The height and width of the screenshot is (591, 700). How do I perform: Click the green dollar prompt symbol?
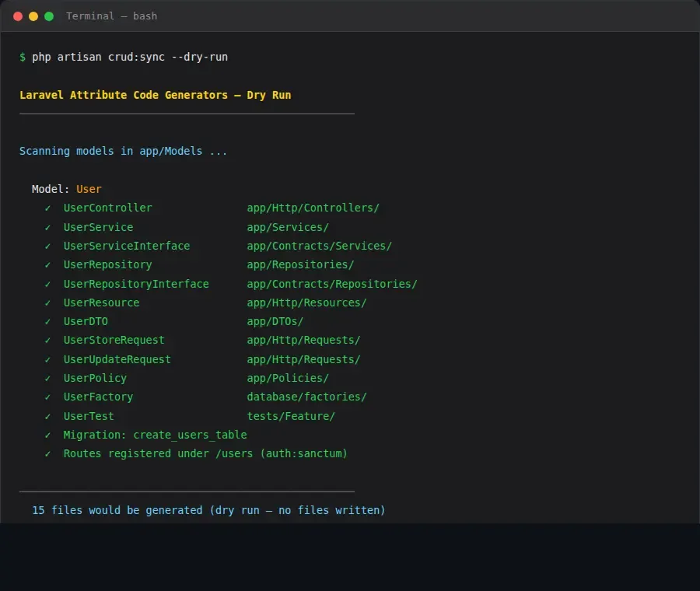pyautogui.click(x=23, y=57)
